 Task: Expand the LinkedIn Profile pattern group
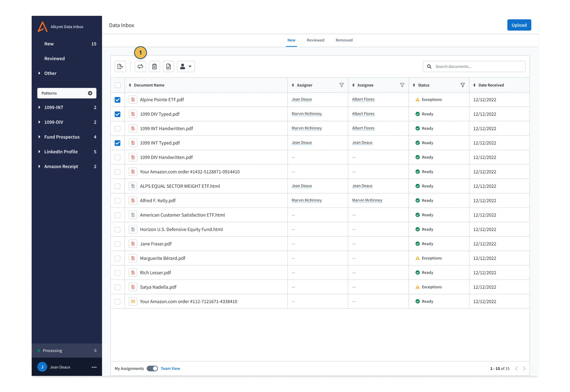click(39, 151)
